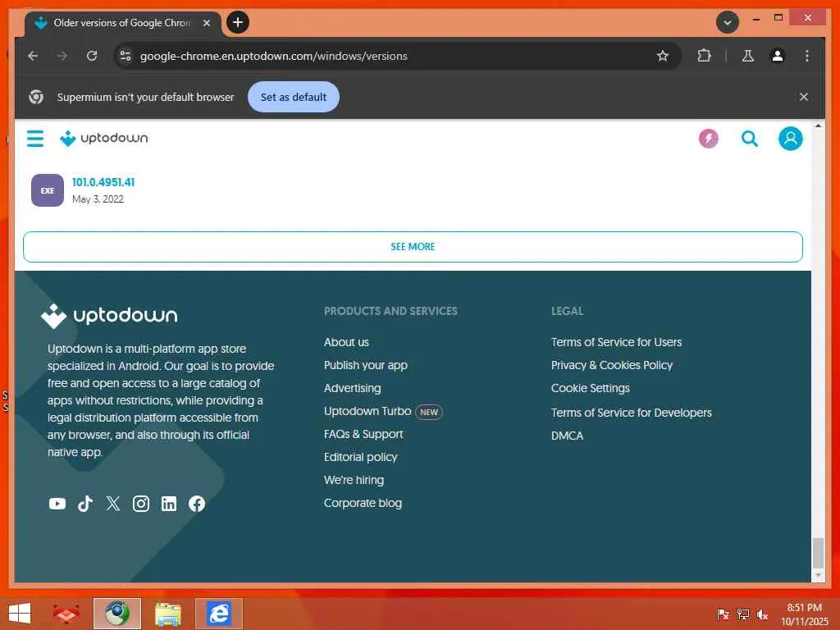Open the FAQs & Support link
Image resolution: width=840 pixels, height=630 pixels.
(x=363, y=435)
